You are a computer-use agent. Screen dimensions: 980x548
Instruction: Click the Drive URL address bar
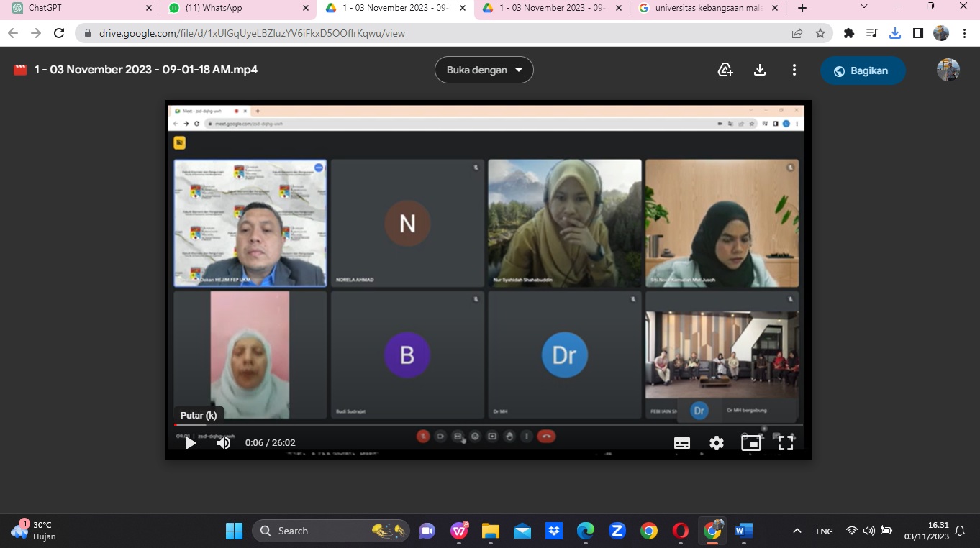(x=432, y=33)
